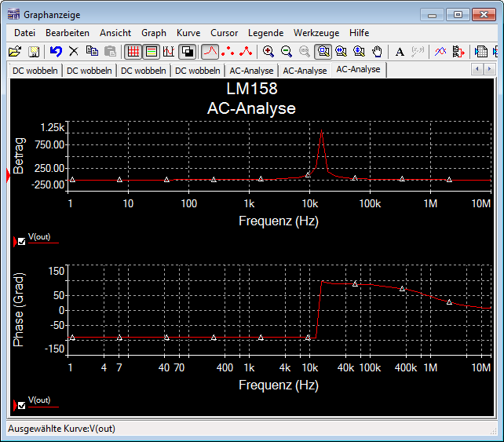Open the Cursor menu
This screenshot has width=504, height=442.
(x=224, y=33)
